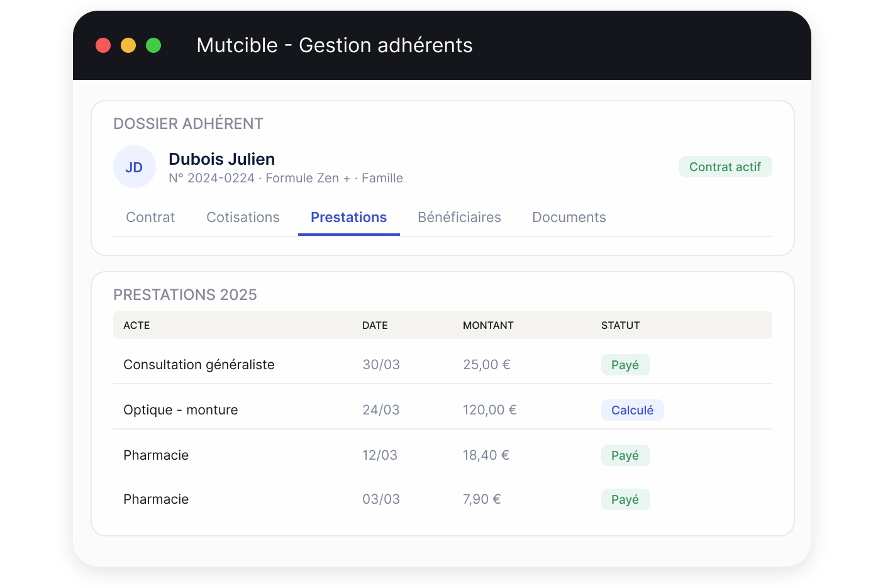The image size is (883, 588).
Task: Sort by the DATE column header
Action: click(375, 325)
